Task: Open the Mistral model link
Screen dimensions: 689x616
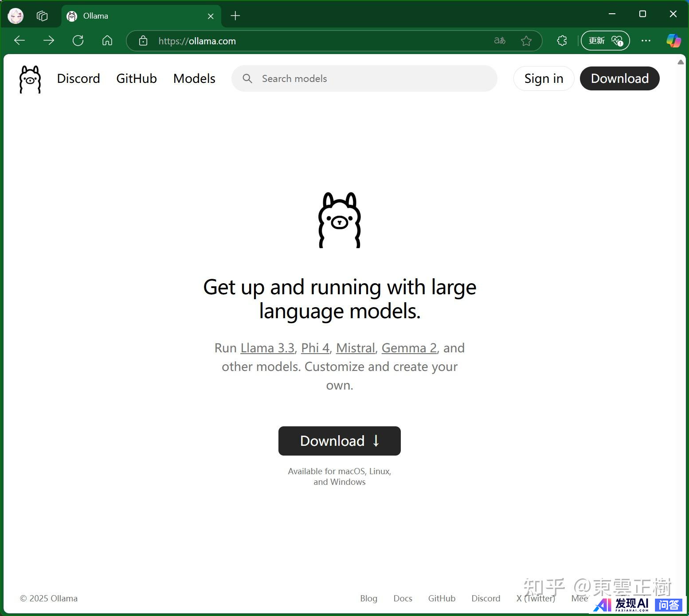Action: 356,348
